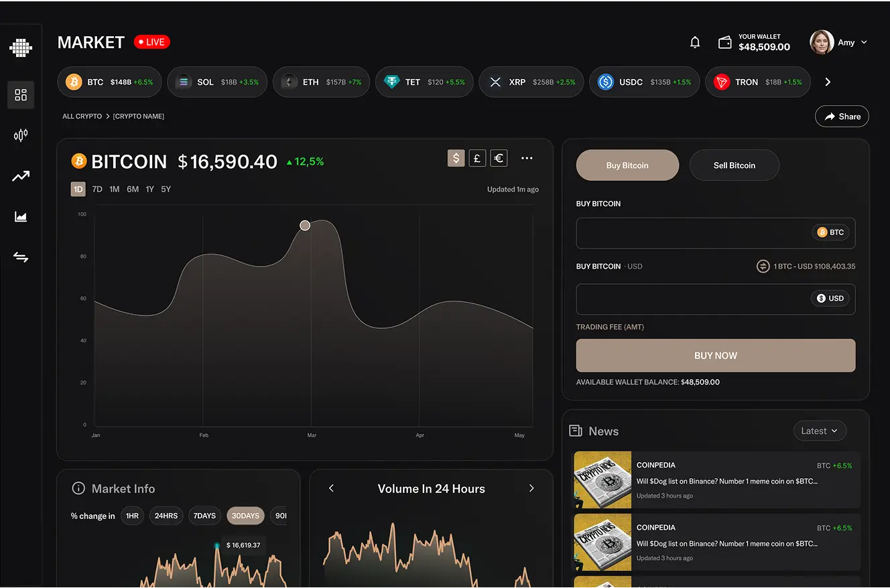890x588 pixels.
Task: Open the trending arrow sidebar icon
Action: 21,176
